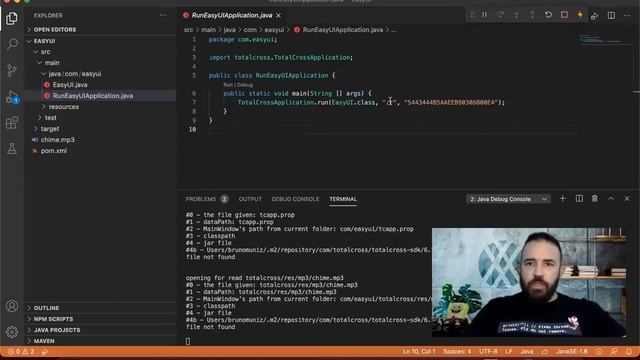Collapse the EASYUI project root
This screenshot has height=360, width=640.
point(100,41)
